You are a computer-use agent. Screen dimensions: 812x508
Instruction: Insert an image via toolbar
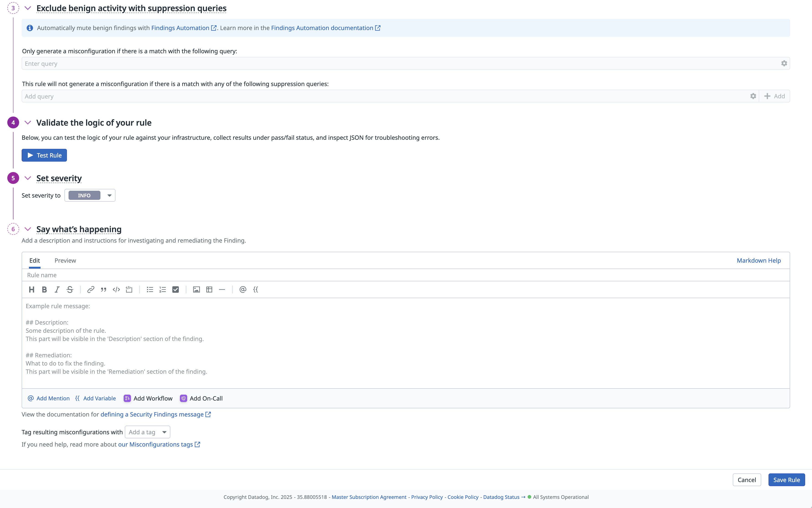click(196, 290)
